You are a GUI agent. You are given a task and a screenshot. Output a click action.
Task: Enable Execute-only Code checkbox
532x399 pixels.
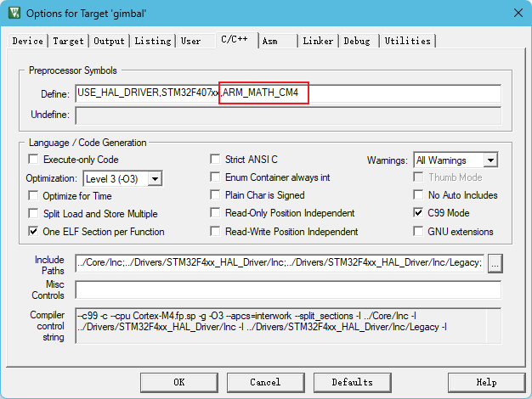34,159
